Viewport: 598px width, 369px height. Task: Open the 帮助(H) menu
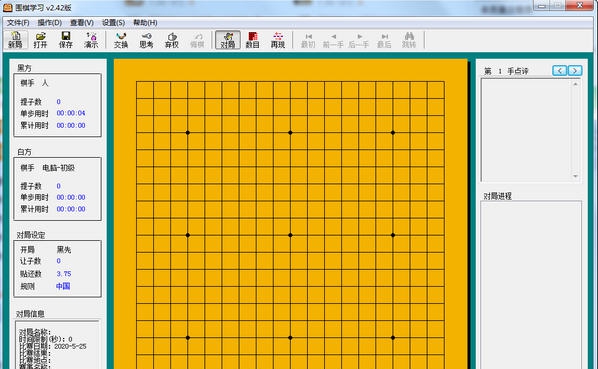tap(145, 23)
